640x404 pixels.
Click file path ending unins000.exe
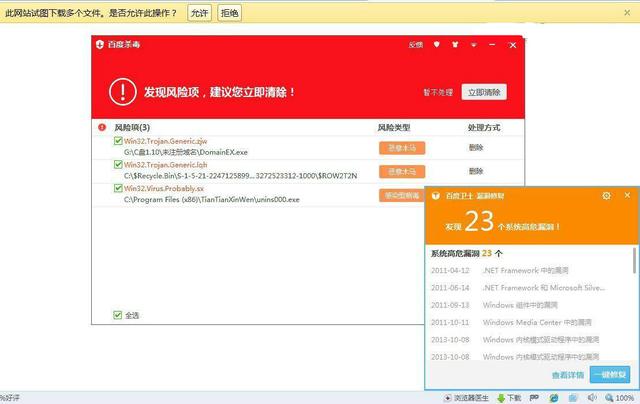tap(212, 200)
